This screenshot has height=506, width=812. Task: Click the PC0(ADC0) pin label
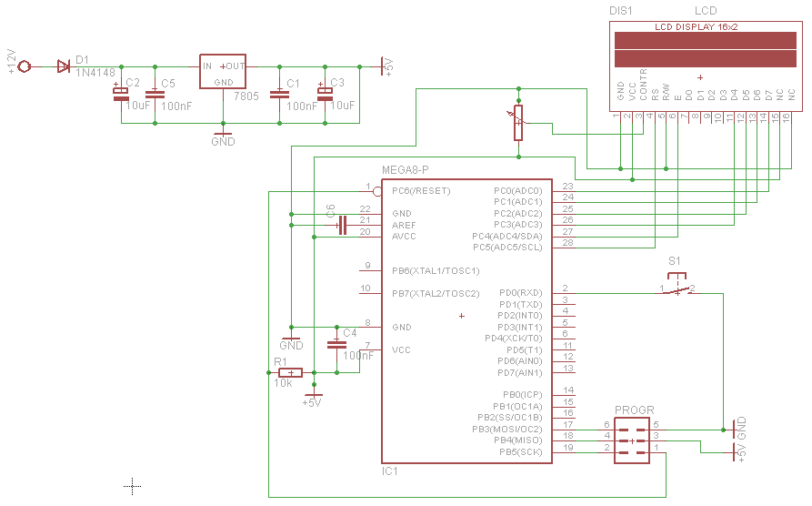[x=518, y=191]
